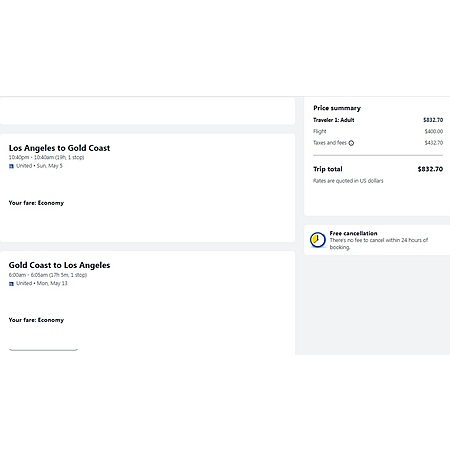Select the Free cancellation title text
This screenshot has width=450, height=450.
coord(353,233)
